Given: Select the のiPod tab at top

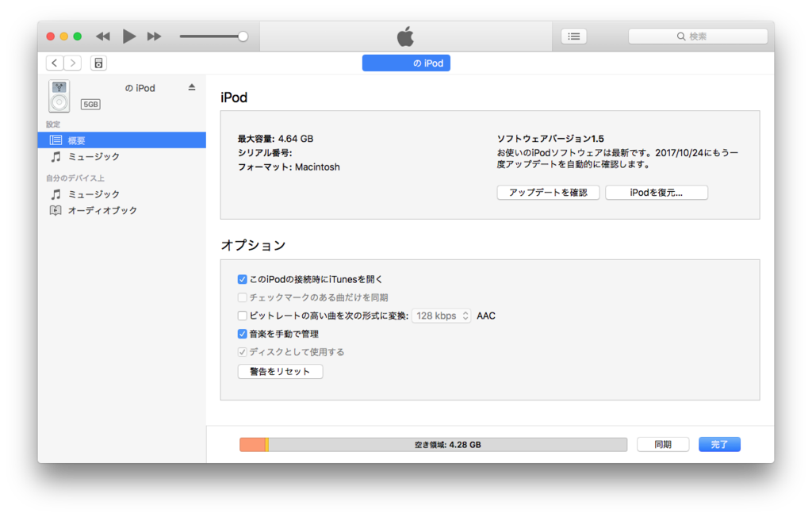Looking at the screenshot, I should 406,63.
